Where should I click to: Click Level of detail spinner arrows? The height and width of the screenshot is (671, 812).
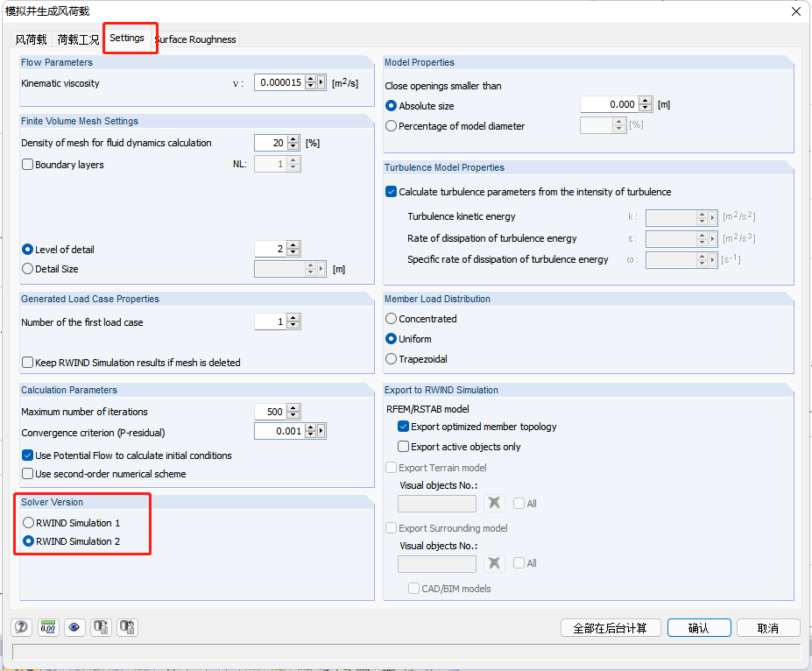(293, 249)
